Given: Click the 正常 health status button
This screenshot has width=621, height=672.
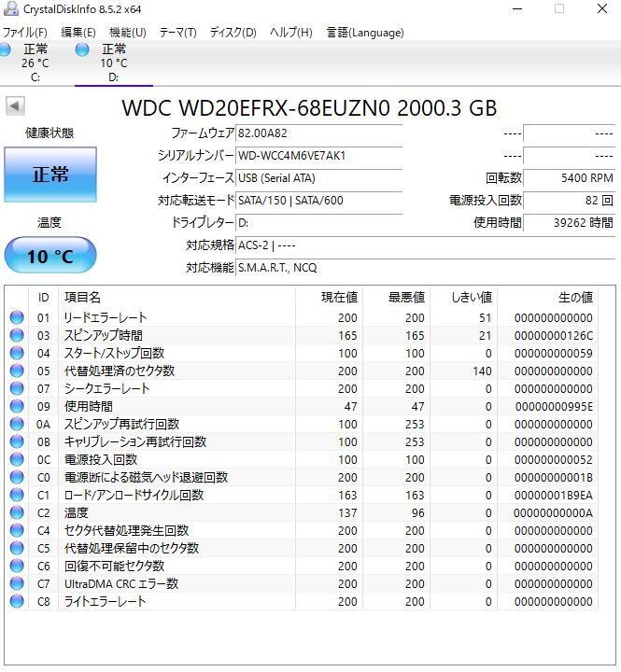Looking at the screenshot, I should 50,175.
